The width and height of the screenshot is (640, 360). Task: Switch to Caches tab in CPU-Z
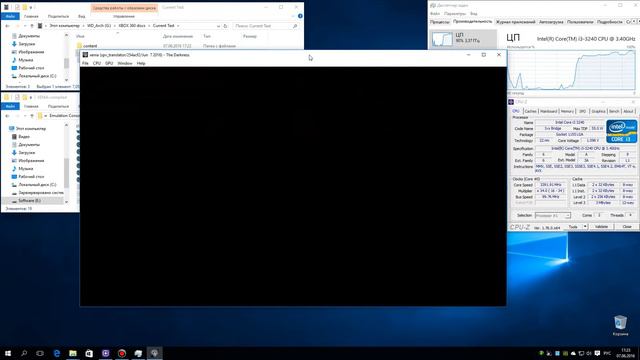[530, 111]
